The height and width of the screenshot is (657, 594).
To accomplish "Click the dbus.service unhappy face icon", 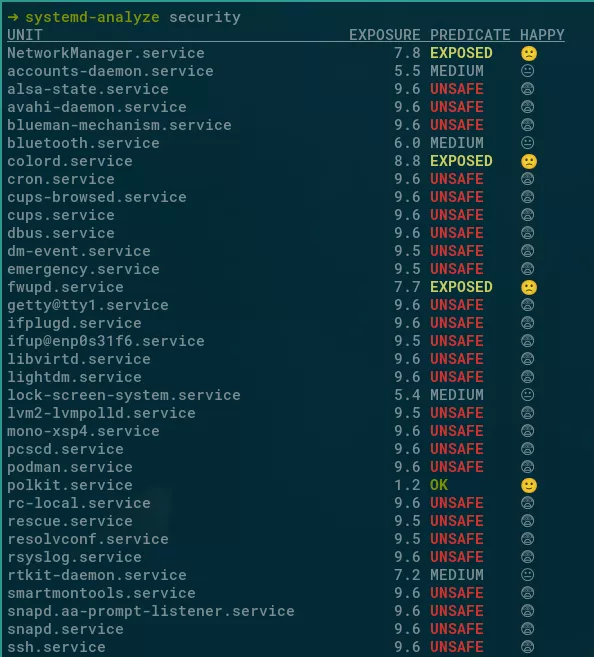I will (x=527, y=233).
